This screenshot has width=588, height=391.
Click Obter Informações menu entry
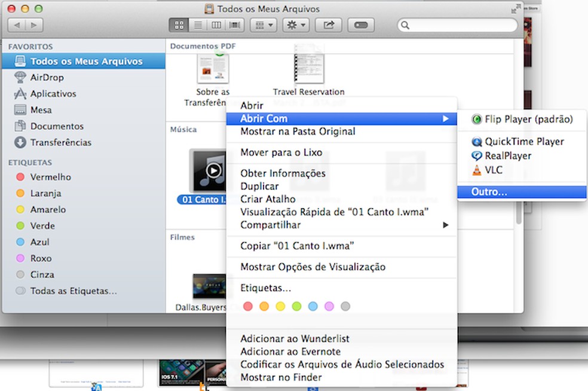click(x=283, y=173)
